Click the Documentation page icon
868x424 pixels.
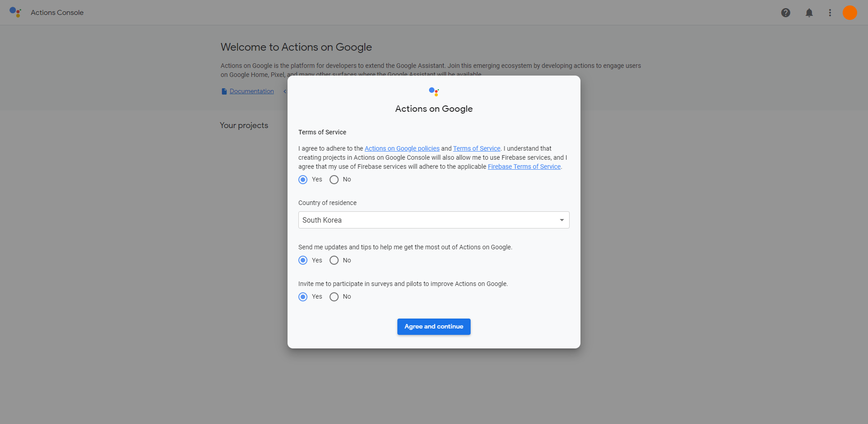coord(224,91)
